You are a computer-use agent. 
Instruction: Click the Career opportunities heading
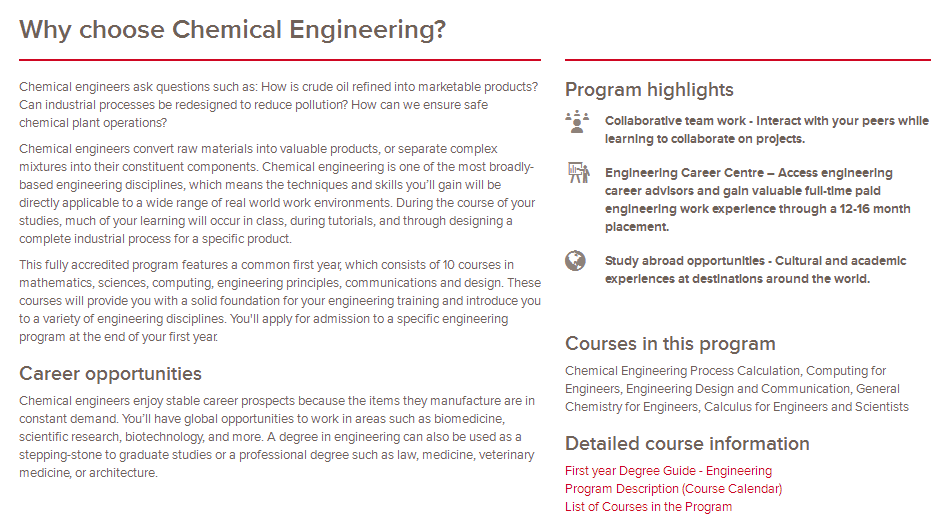click(110, 374)
